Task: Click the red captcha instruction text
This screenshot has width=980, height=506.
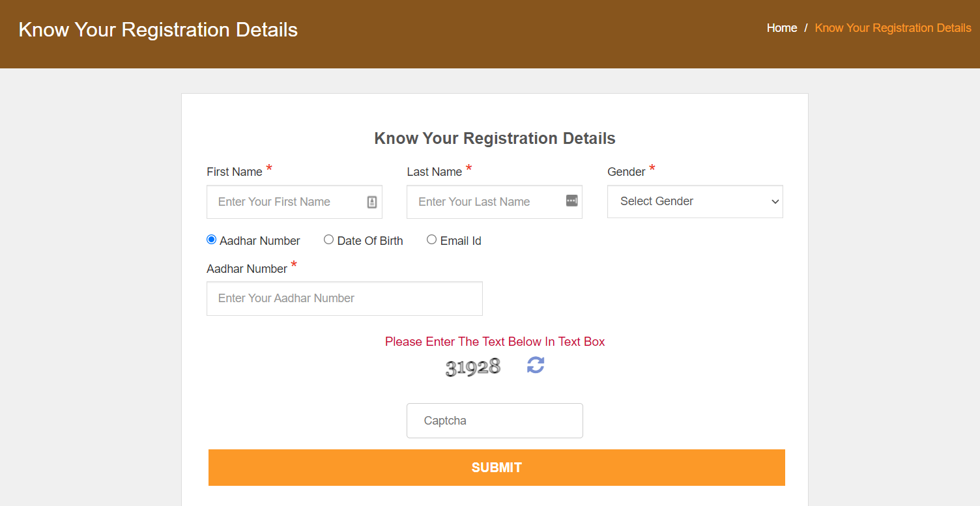Action: (495, 342)
